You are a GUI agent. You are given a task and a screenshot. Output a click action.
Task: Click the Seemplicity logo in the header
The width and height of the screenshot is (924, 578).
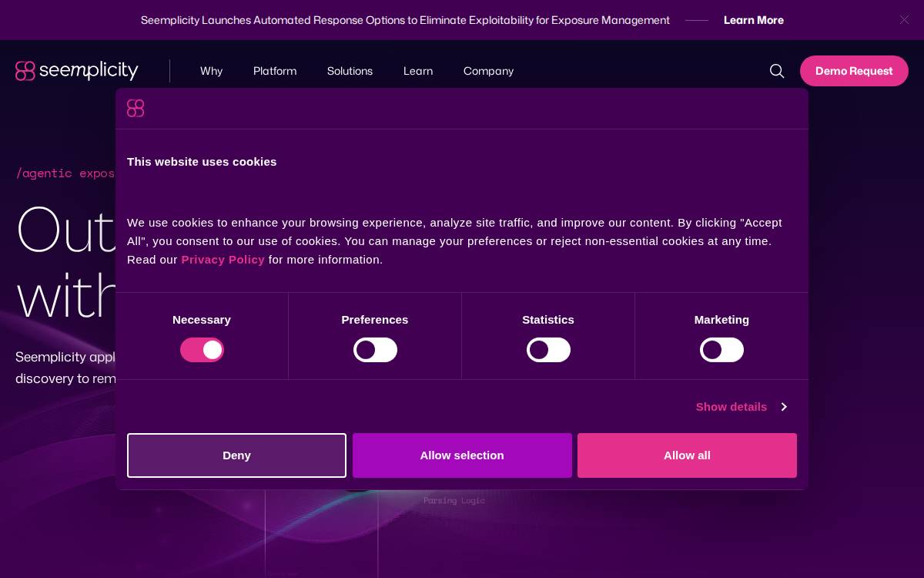click(77, 71)
